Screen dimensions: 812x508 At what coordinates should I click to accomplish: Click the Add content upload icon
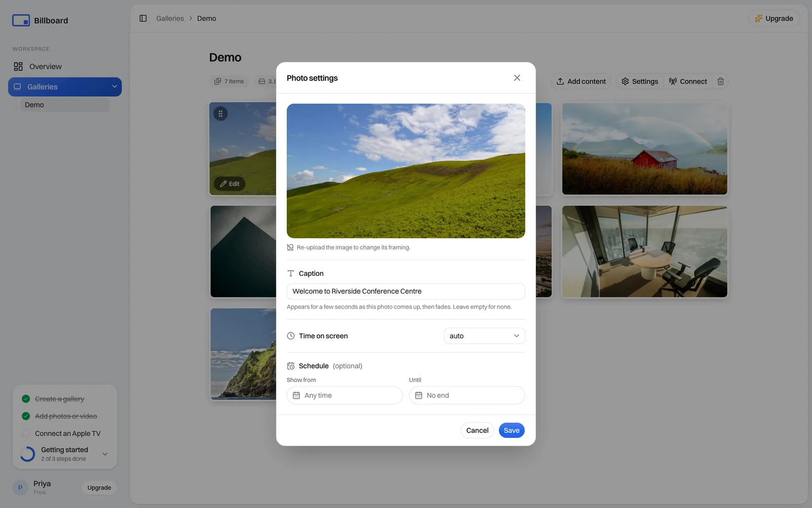[x=560, y=81]
